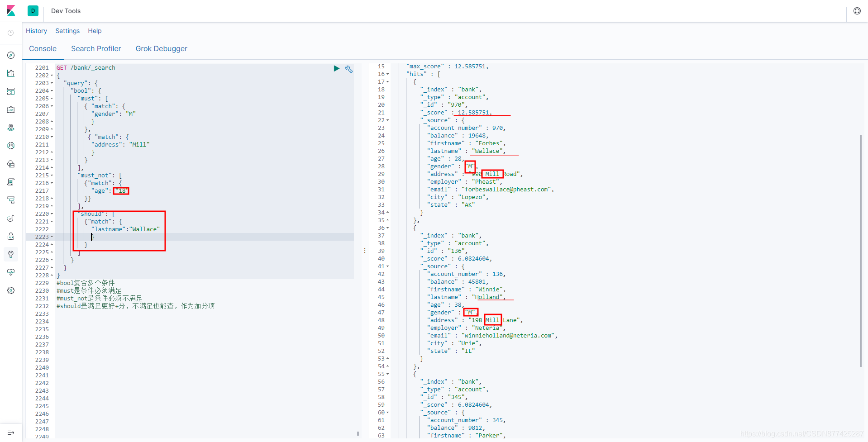
Task: Click the GET /bank/_search request line
Action: 86,68
